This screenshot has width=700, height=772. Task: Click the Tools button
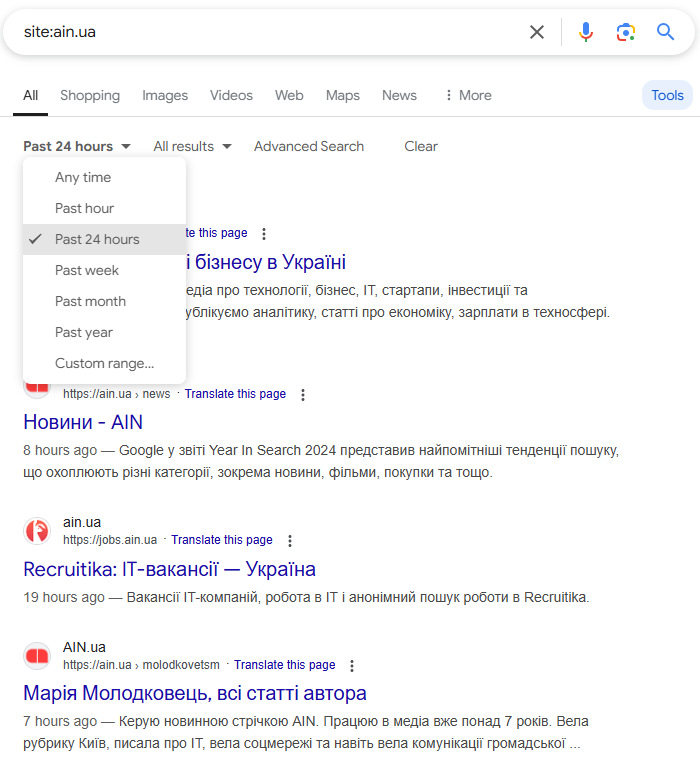(x=667, y=95)
